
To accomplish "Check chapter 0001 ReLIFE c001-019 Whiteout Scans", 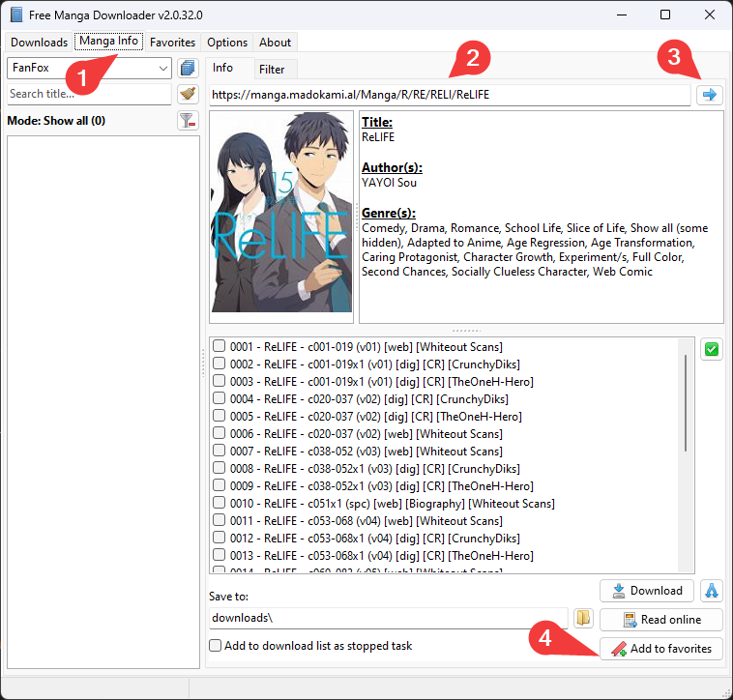I will (x=220, y=347).
